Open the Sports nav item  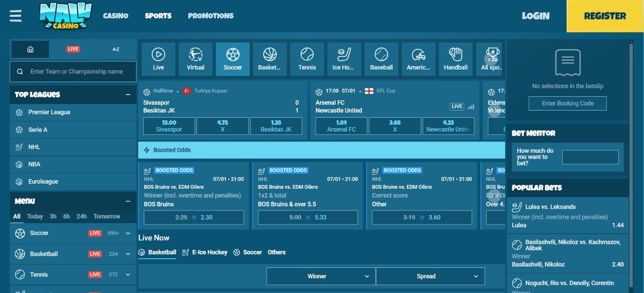click(158, 16)
